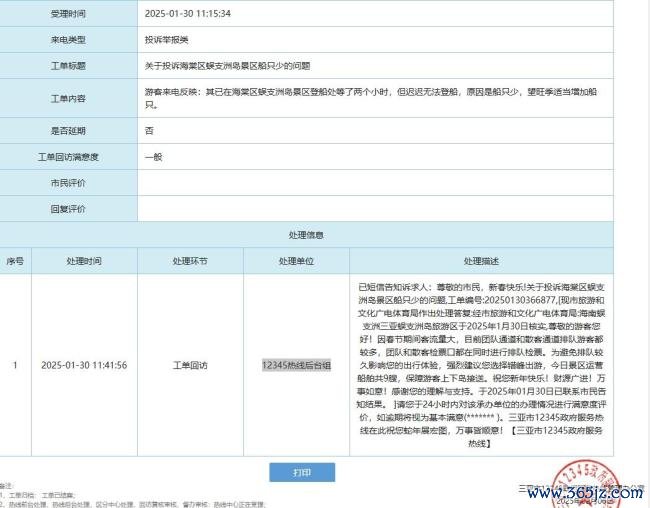Click the 序号 column header
Screen dimensions: 650x508
pos(15,261)
